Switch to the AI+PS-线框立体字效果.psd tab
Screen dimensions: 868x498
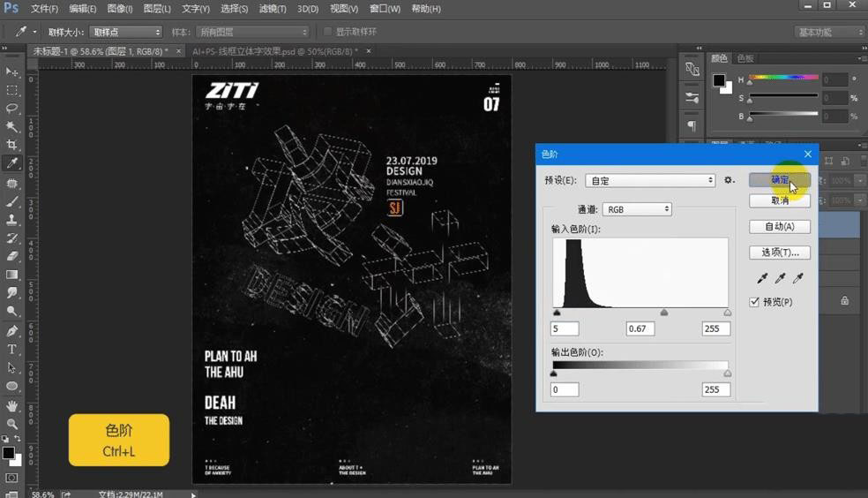pyautogui.click(x=275, y=51)
